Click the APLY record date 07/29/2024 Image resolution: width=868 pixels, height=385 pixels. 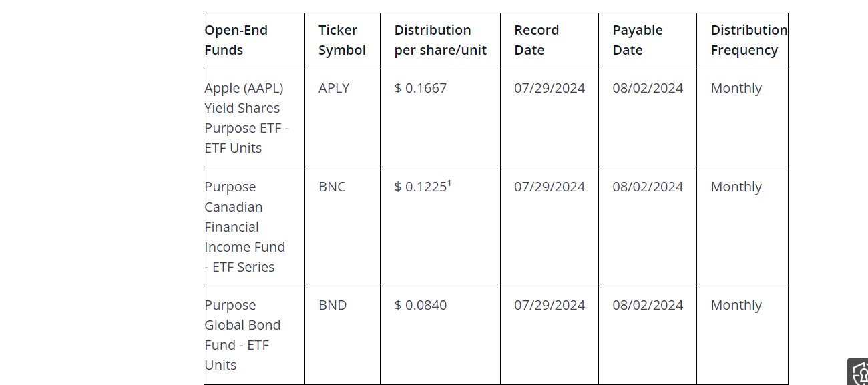tap(550, 88)
